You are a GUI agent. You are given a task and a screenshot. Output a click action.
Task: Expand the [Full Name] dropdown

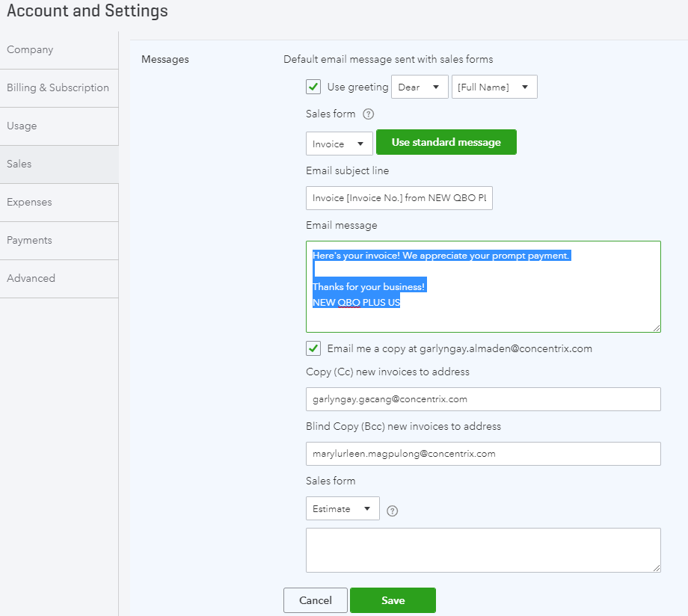click(494, 87)
